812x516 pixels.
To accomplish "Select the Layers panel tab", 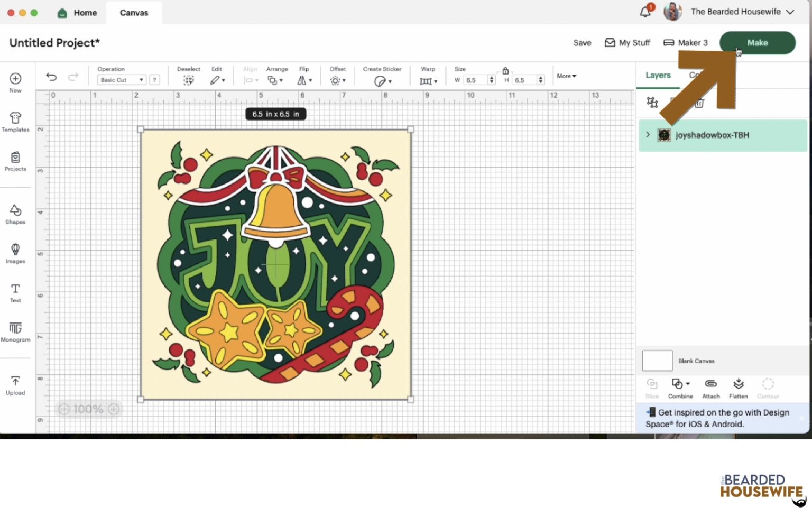I will point(658,76).
